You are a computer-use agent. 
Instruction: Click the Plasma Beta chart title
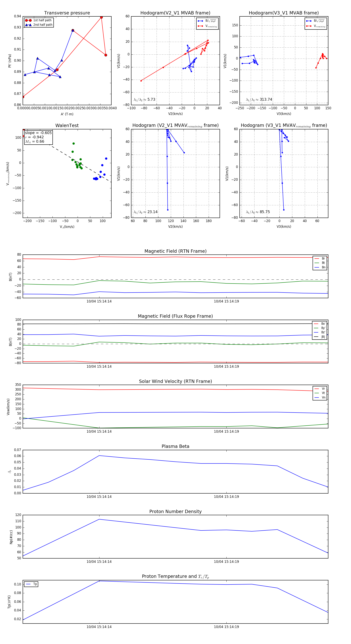point(175,447)
